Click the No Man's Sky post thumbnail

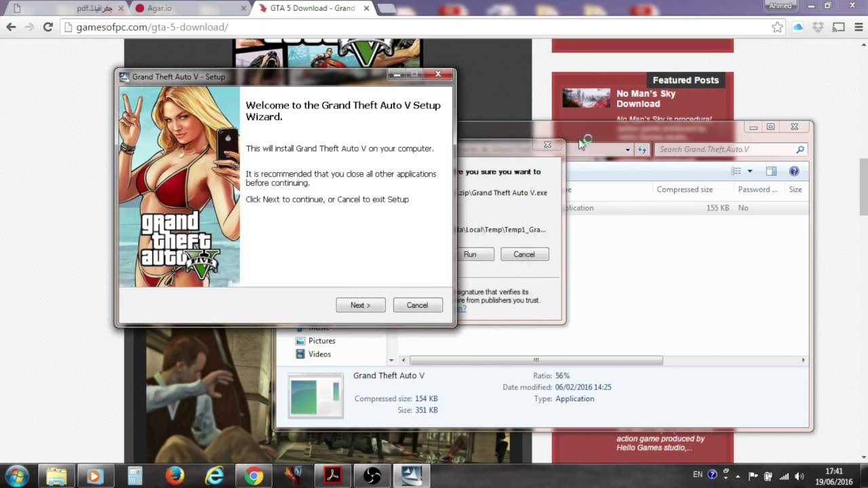[x=586, y=98]
